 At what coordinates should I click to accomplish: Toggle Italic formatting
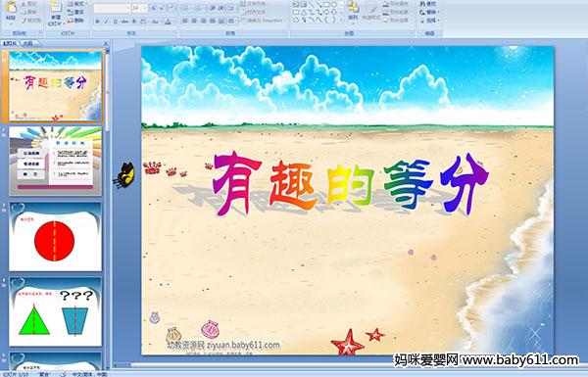pos(106,22)
